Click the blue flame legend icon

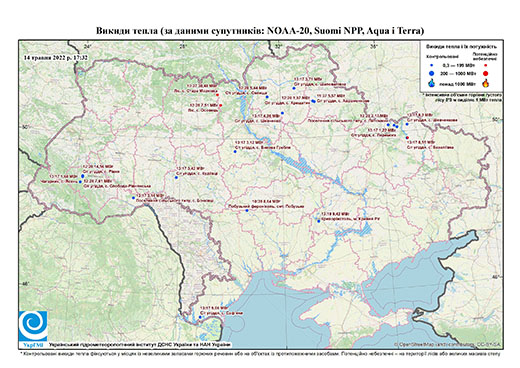(432, 83)
